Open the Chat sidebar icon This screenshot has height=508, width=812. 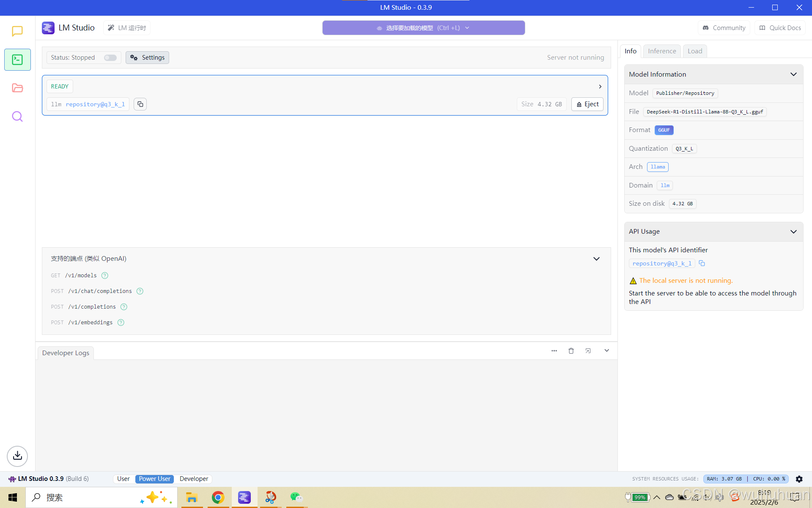17,31
